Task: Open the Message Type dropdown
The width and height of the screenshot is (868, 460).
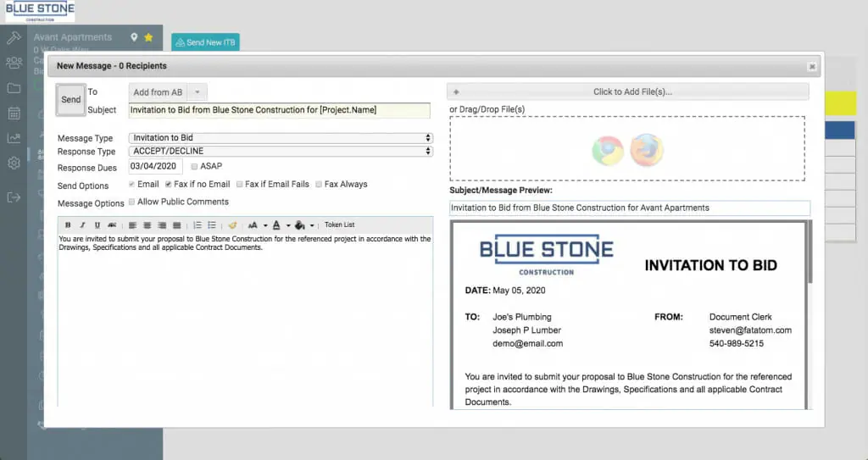Action: (281, 138)
